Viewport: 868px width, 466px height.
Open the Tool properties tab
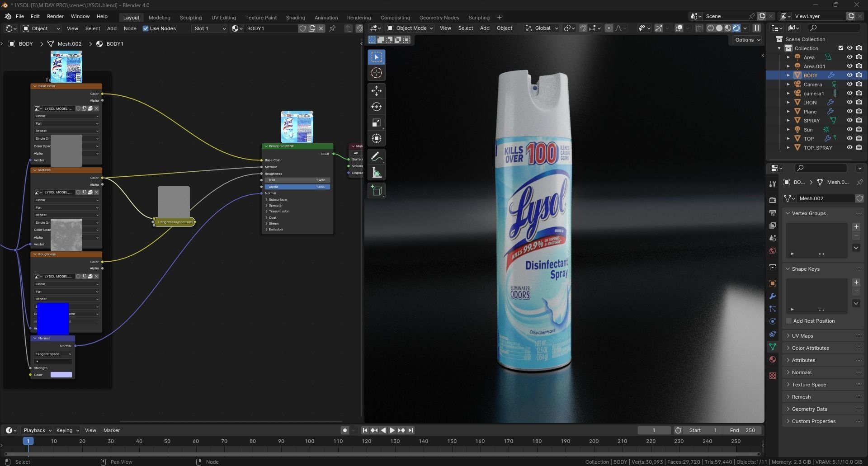click(x=772, y=184)
